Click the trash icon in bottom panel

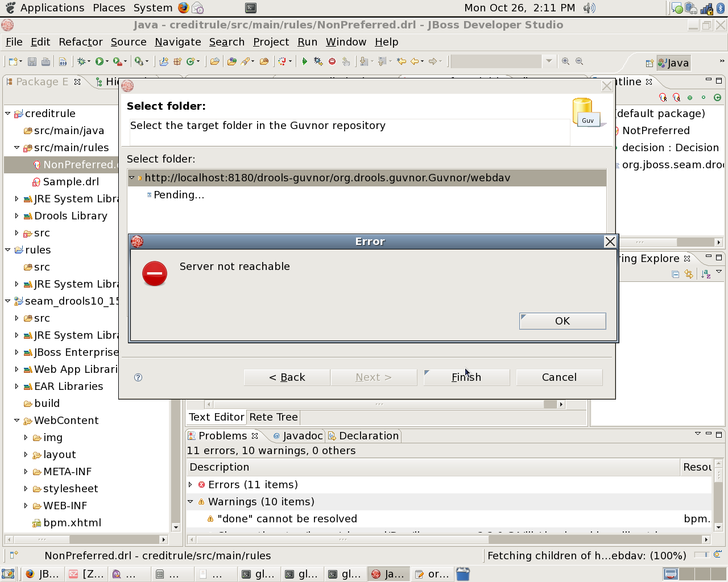463,574
